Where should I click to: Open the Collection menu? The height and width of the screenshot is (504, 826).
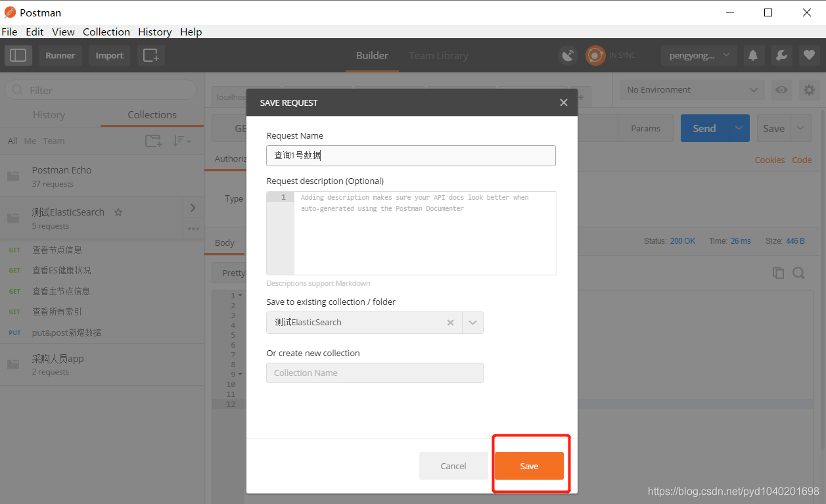click(106, 32)
